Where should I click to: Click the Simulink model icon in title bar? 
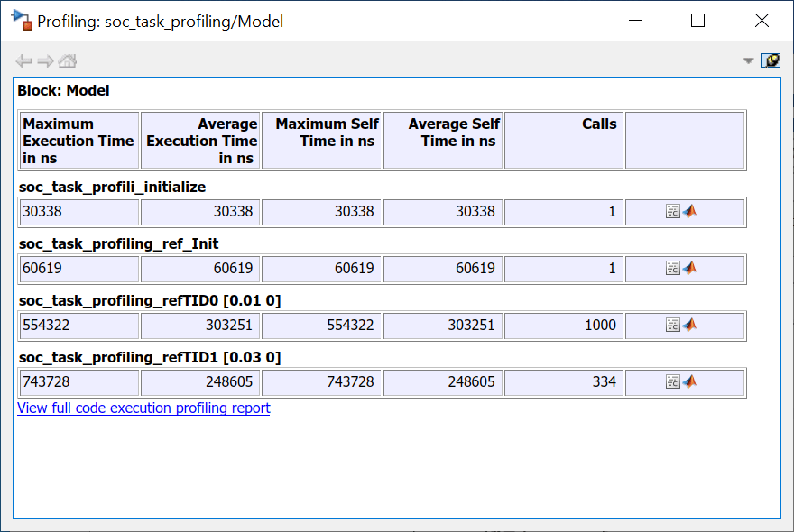pyautogui.click(x=21, y=21)
